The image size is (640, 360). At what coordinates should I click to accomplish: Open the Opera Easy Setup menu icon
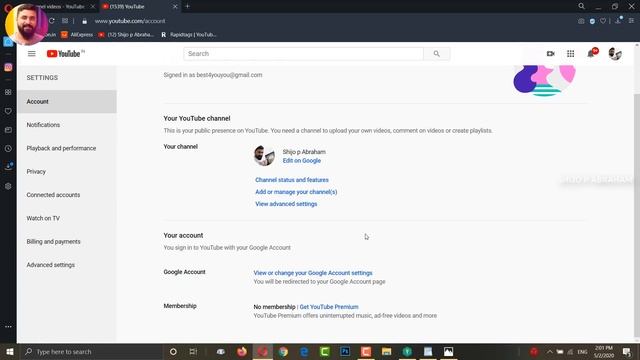[x=631, y=21]
